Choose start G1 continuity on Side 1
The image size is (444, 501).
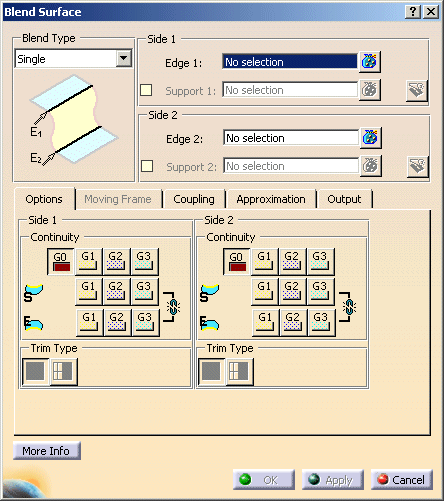[x=88, y=292]
